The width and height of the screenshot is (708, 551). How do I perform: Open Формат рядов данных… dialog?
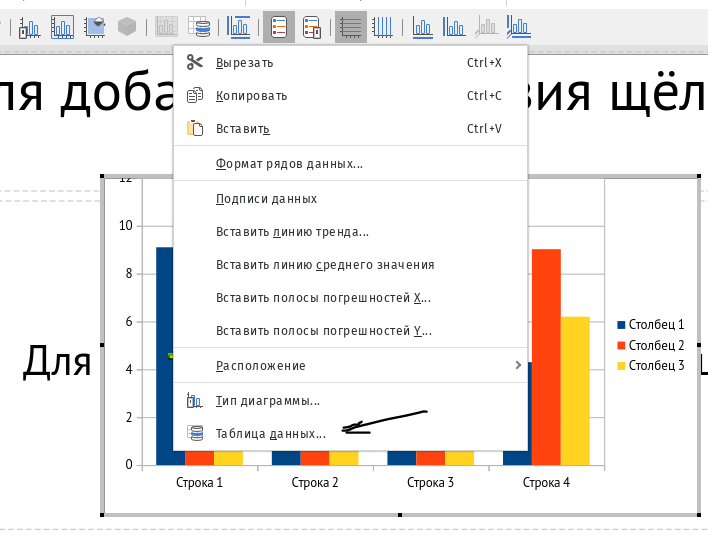350,163
